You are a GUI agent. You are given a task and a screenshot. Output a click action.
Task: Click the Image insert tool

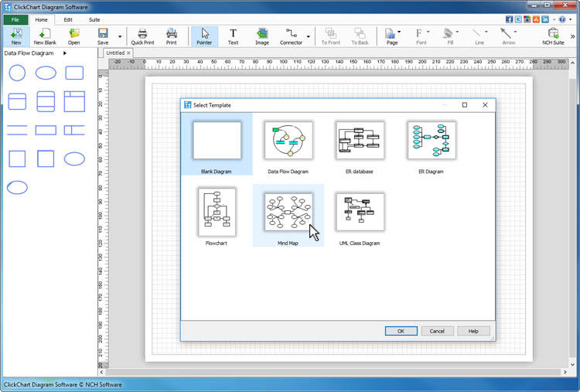262,36
